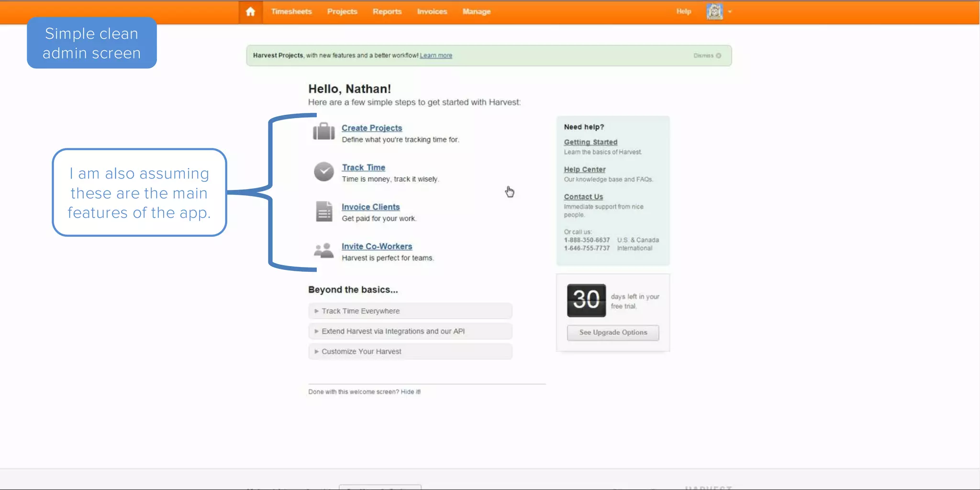The image size is (980, 490).
Task: Click the Beyond the basics... heading
Action: pos(353,290)
